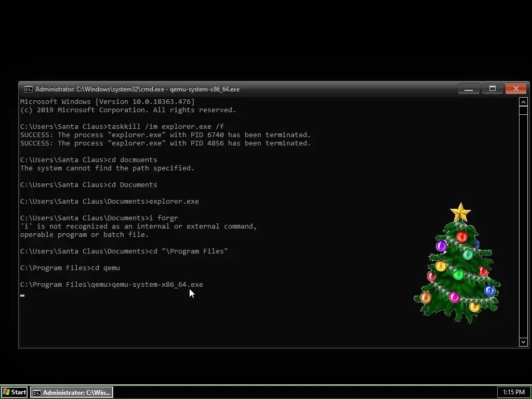Click the Christmas tree desktop gadget
532x399 pixels.
(457, 263)
